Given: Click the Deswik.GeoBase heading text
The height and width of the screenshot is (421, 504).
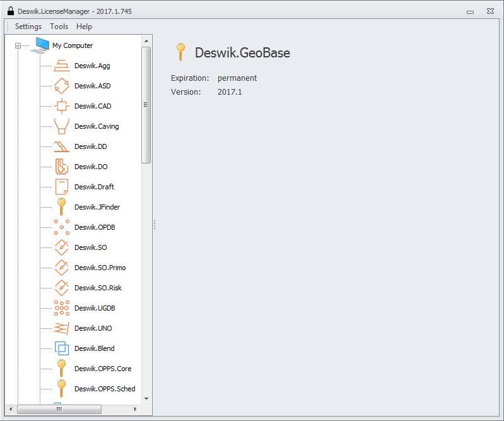Looking at the screenshot, I should coord(242,53).
